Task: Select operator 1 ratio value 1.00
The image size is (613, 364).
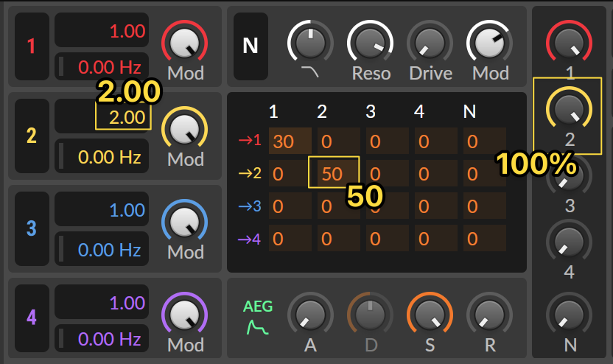Action: 102,30
